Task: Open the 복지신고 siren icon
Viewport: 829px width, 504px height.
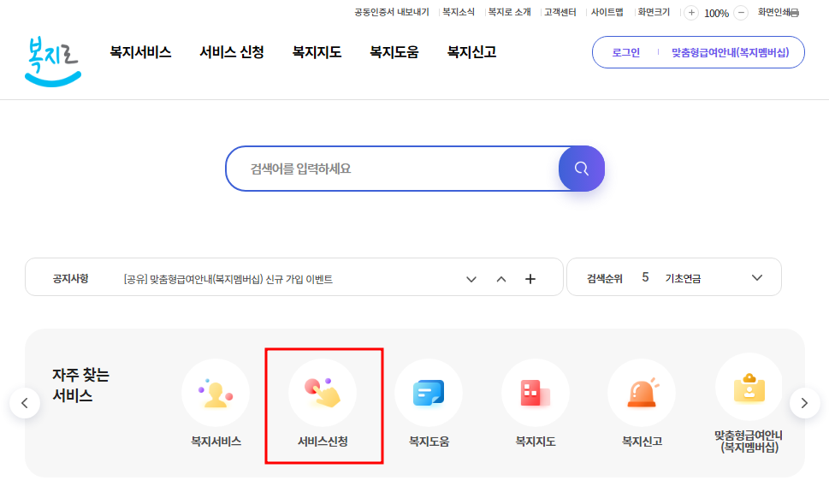Action: 642,393
